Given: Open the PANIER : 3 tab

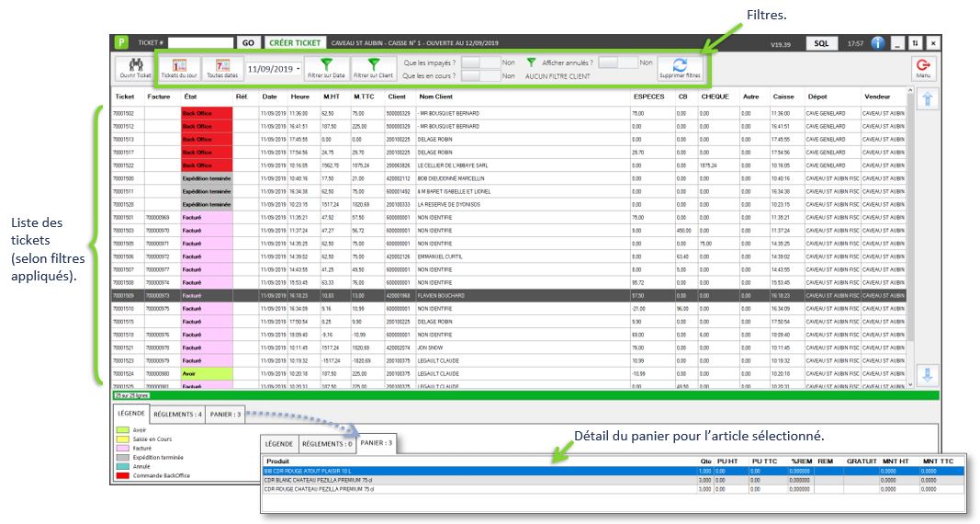Looking at the screenshot, I should (226, 415).
